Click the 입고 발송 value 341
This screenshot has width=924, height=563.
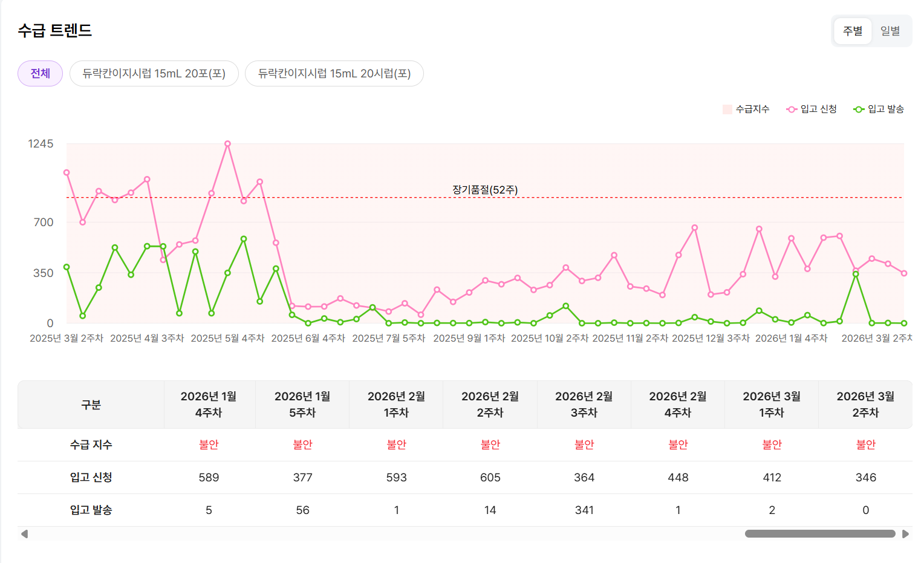tap(584, 510)
